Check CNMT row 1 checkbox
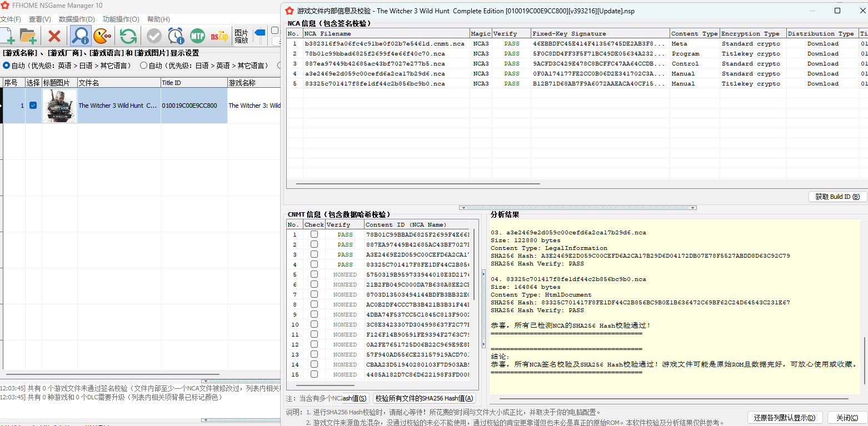This screenshot has width=868, height=426. click(x=314, y=234)
